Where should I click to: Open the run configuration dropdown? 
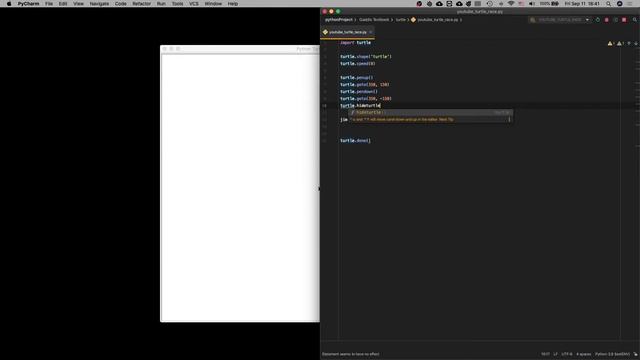pyautogui.click(x=561, y=20)
